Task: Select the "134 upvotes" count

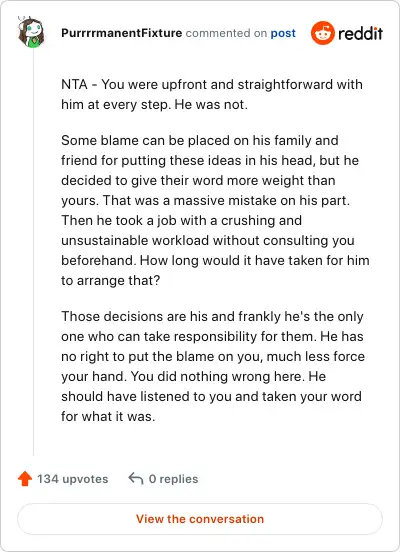Action: tap(73, 479)
